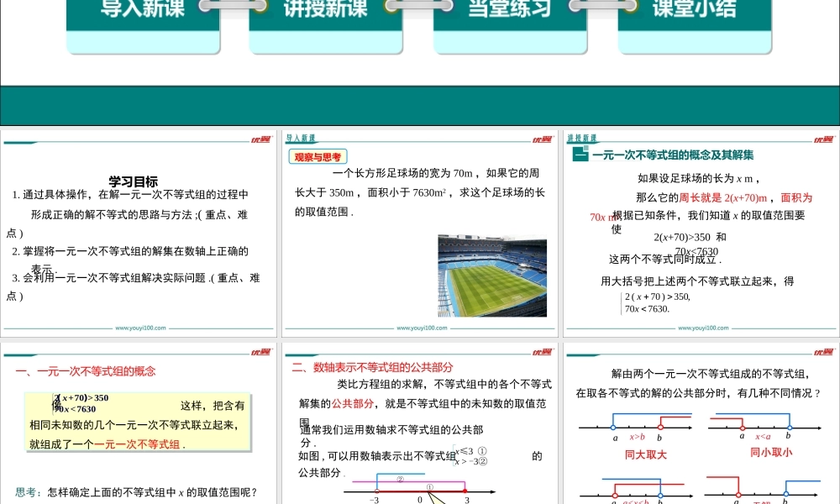Image resolution: width=840 pixels, height=504 pixels.
Task: Open youyi100.com link on 学习目标 slide
Action: pos(140,328)
